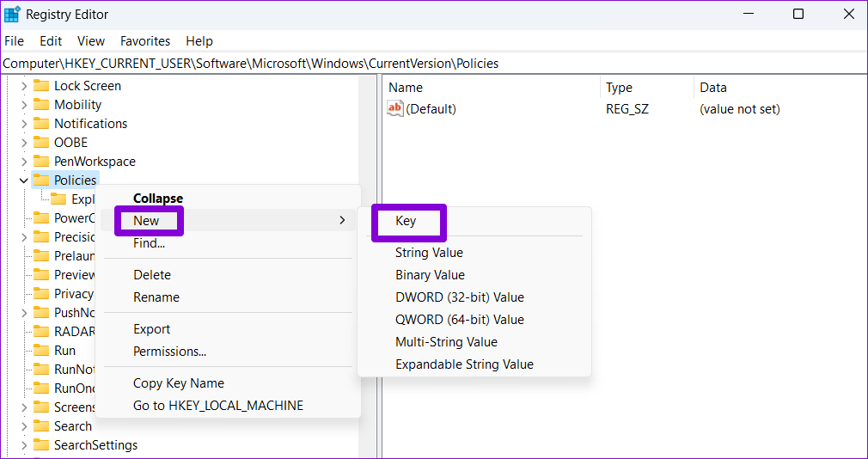Open the New submenu in context menu
Viewport: 868px width, 459px height.
tap(147, 221)
